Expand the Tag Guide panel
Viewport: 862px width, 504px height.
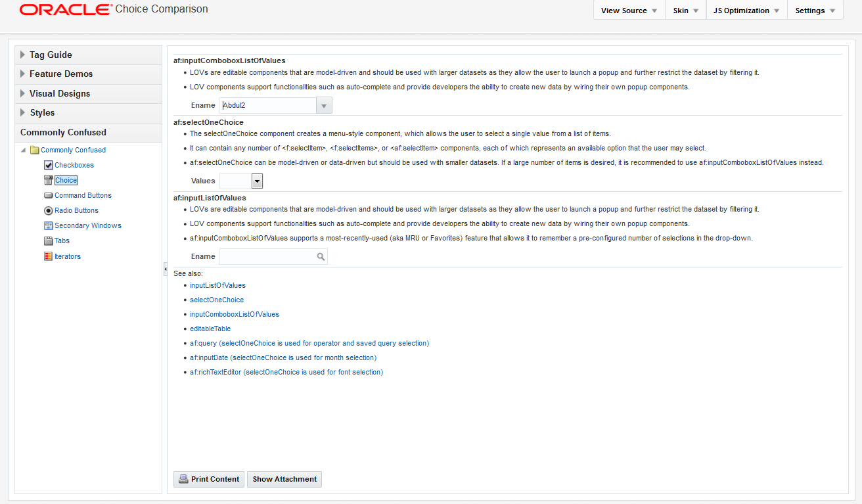pos(23,55)
